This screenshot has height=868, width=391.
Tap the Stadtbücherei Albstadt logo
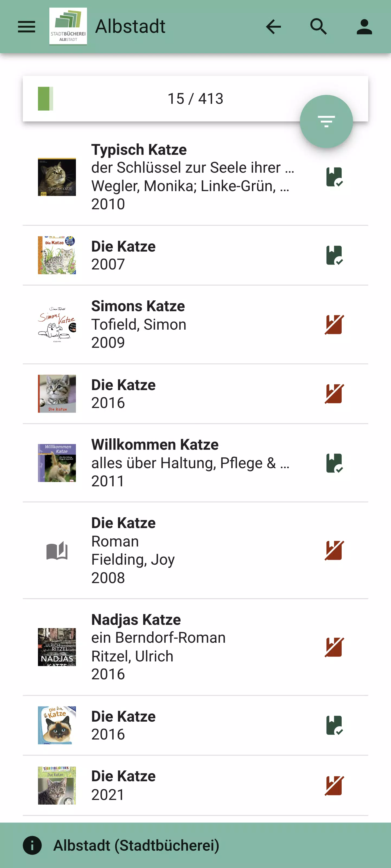point(68,26)
